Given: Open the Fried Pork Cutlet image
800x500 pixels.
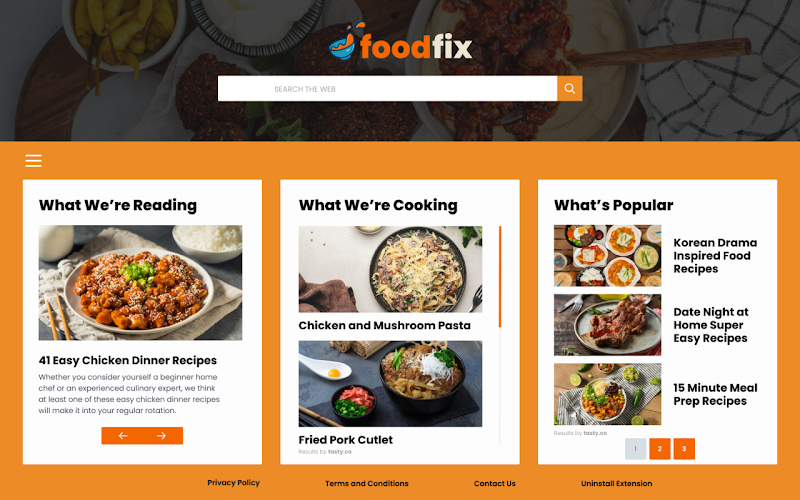Looking at the screenshot, I should [x=390, y=384].
